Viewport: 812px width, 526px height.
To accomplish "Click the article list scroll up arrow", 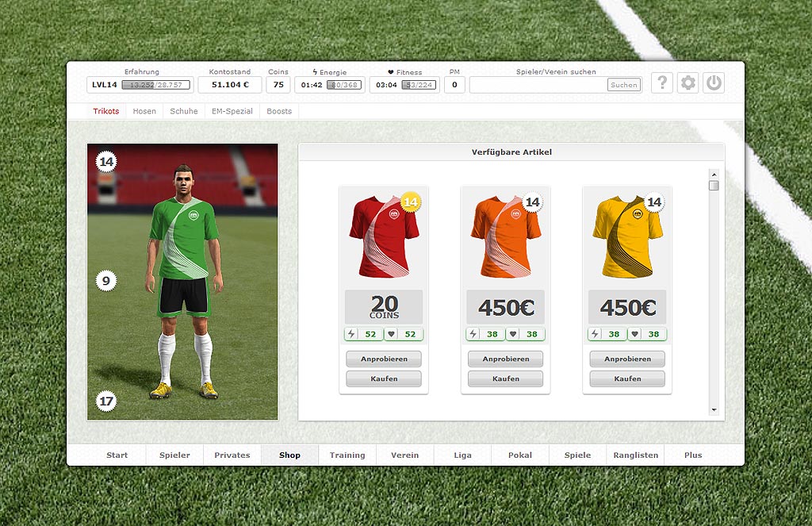I will 714,175.
